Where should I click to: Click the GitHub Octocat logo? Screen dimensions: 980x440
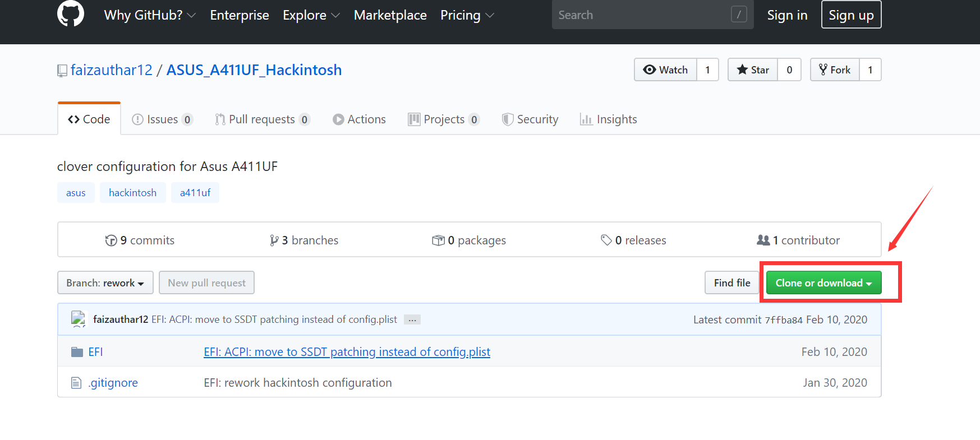pos(71,13)
